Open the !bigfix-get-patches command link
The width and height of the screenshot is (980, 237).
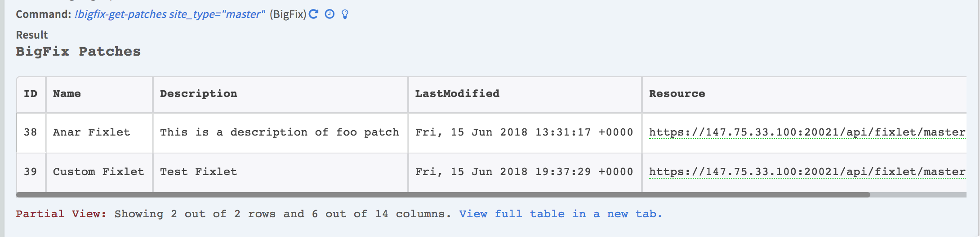(x=169, y=14)
